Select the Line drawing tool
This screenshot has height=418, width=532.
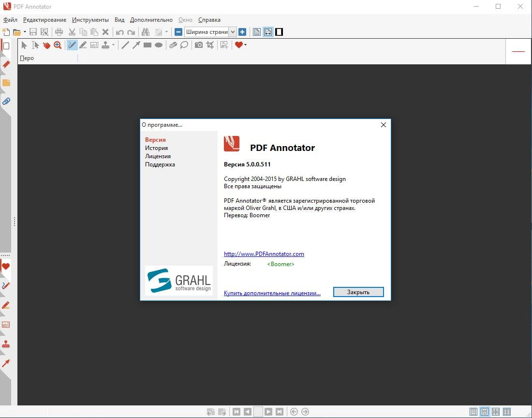pyautogui.click(x=125, y=45)
